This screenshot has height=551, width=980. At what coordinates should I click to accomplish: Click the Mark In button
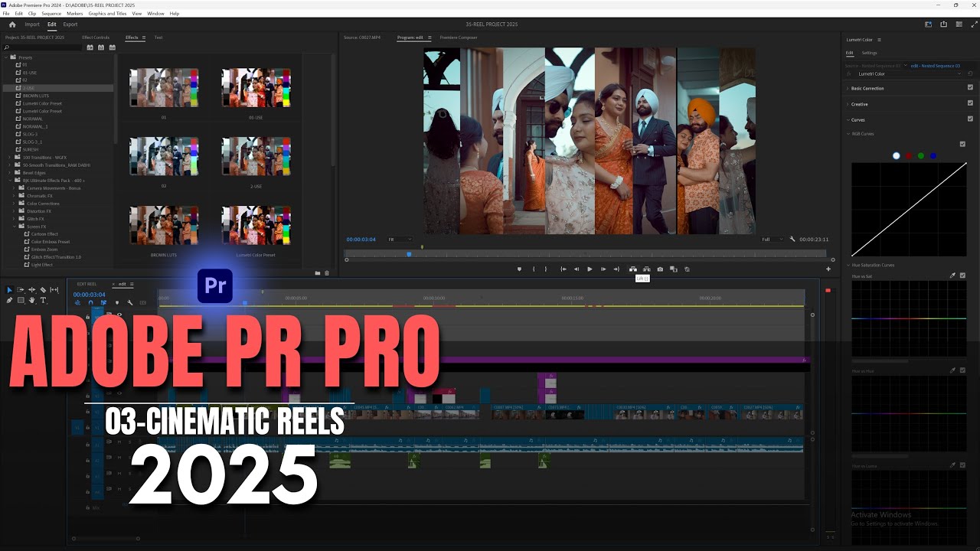pyautogui.click(x=534, y=269)
